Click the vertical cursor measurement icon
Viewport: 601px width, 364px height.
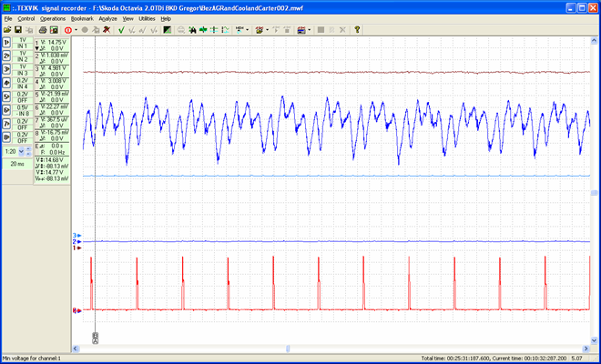(x=226, y=30)
